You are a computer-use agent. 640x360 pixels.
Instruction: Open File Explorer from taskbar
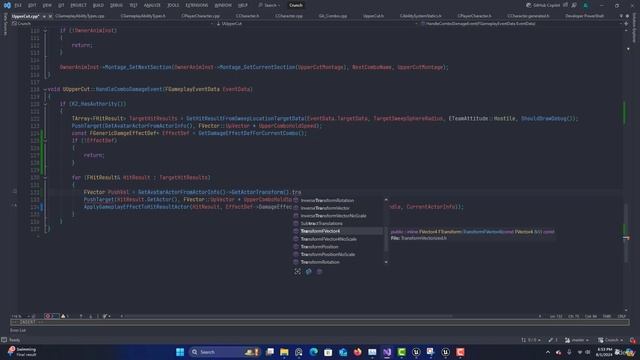pos(284,352)
